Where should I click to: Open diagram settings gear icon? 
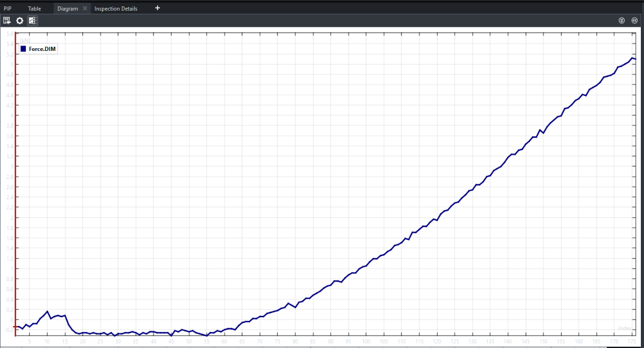pyautogui.click(x=20, y=21)
